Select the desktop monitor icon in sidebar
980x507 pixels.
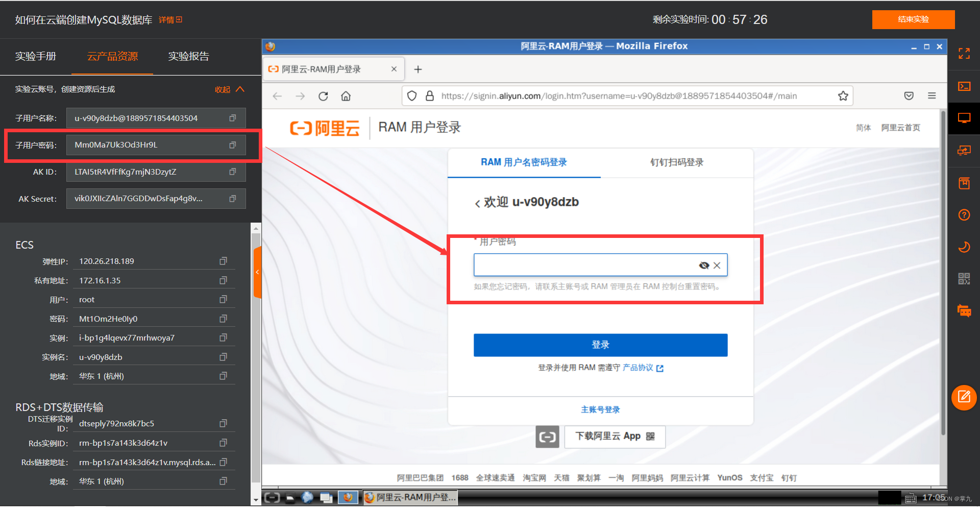coord(964,118)
